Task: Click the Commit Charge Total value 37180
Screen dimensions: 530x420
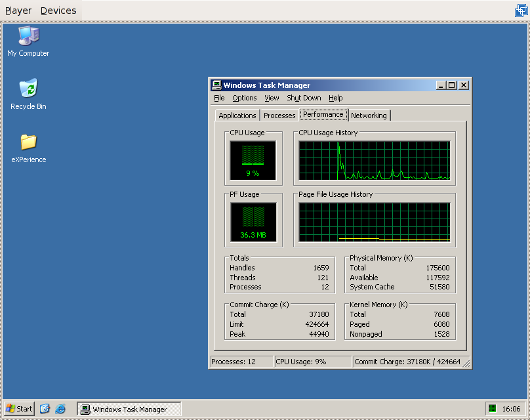Action: click(319, 314)
